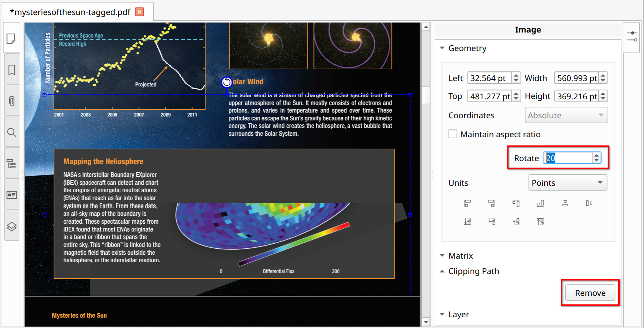Click the Top position input field
The height and width of the screenshot is (328, 644).
pos(490,96)
